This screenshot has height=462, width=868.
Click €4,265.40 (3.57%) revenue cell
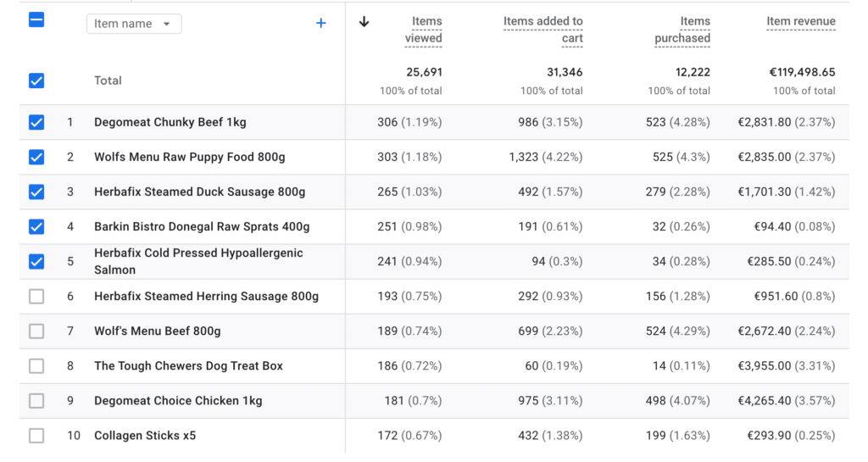tap(787, 401)
